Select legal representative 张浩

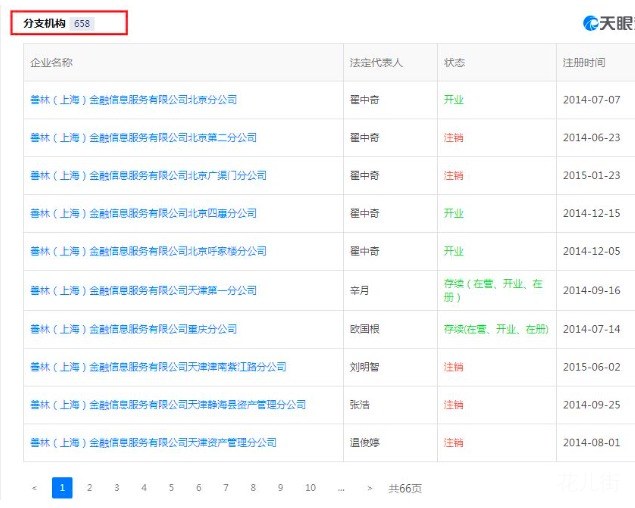[x=360, y=405]
